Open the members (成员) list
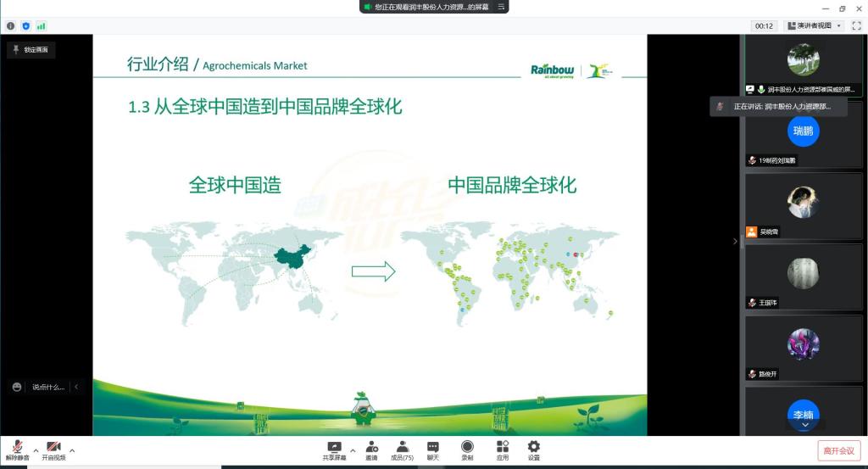868x469 pixels. 402,449
